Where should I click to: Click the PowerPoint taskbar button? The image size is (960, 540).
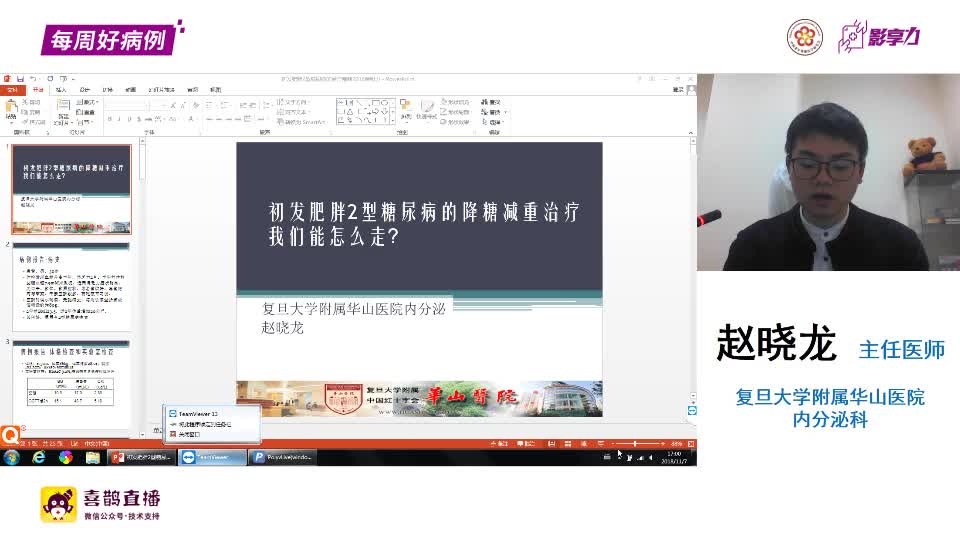tap(142, 457)
